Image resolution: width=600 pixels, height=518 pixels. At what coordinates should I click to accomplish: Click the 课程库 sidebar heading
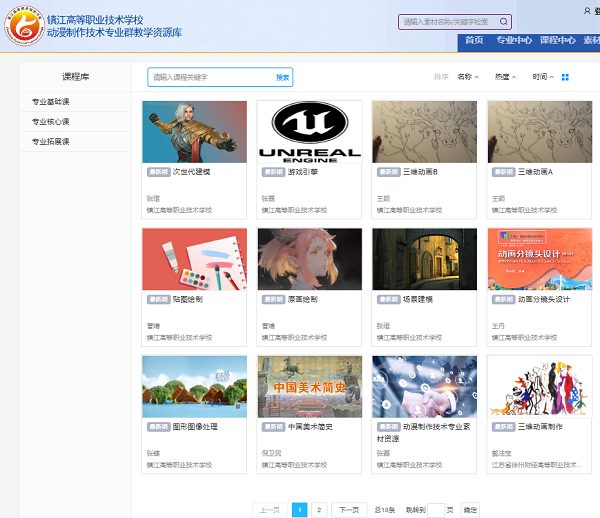pos(76,77)
